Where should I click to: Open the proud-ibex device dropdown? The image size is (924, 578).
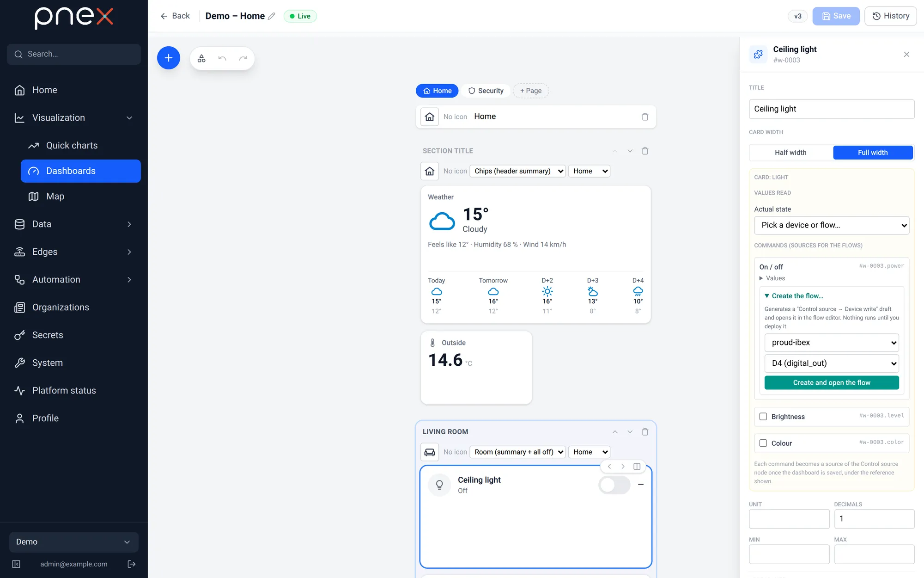click(x=832, y=343)
